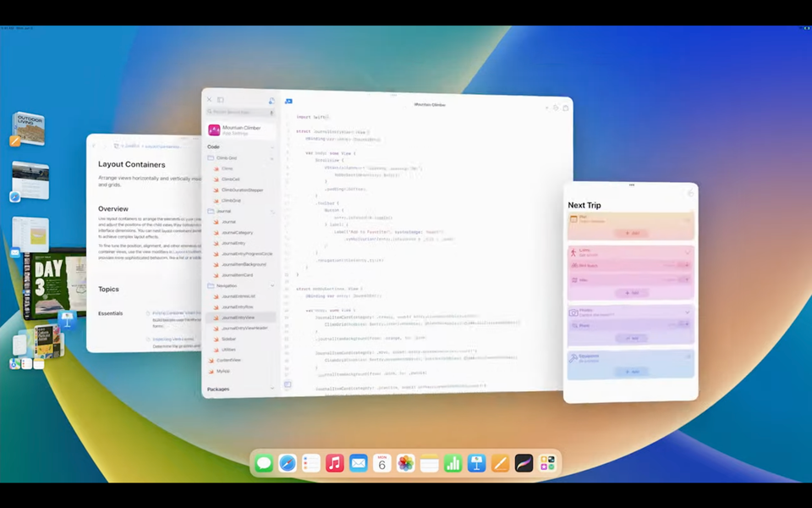Launch Safari from the dock
The height and width of the screenshot is (508, 812).
coord(288,463)
